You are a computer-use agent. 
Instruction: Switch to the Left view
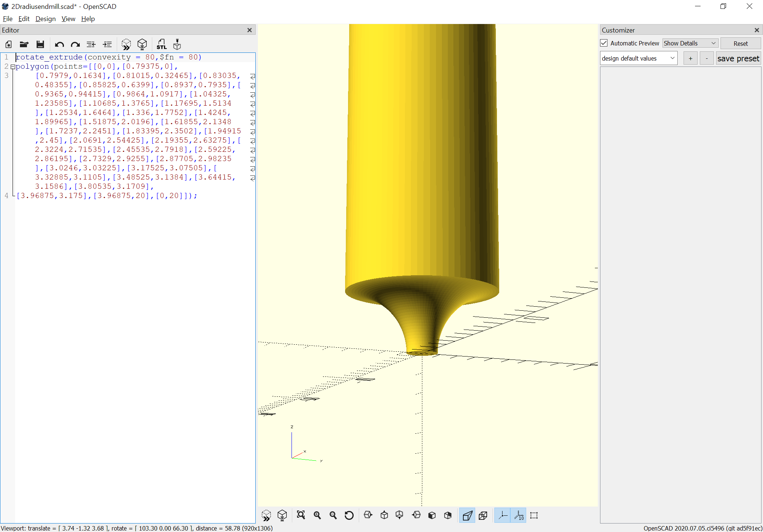point(416,515)
